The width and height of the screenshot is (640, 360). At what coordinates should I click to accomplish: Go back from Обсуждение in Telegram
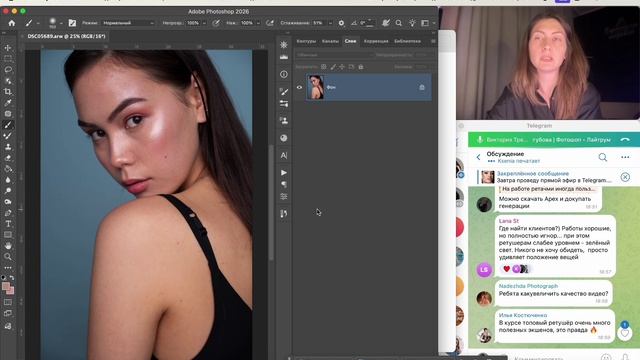pos(478,157)
